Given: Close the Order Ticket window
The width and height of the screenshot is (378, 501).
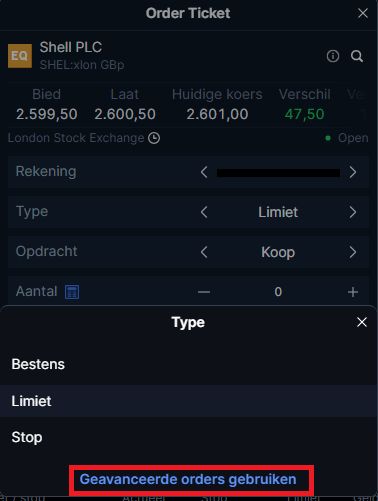Looking at the screenshot, I should pyautogui.click(x=363, y=13).
